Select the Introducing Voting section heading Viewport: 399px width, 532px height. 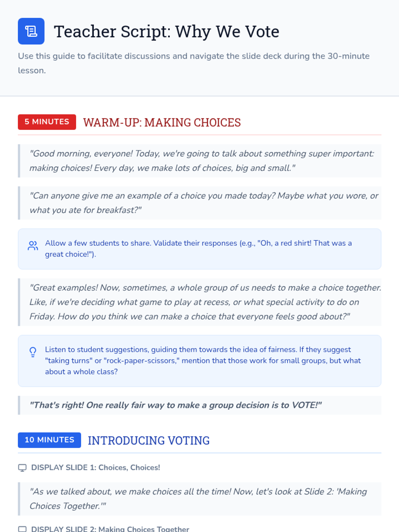pyautogui.click(x=149, y=441)
